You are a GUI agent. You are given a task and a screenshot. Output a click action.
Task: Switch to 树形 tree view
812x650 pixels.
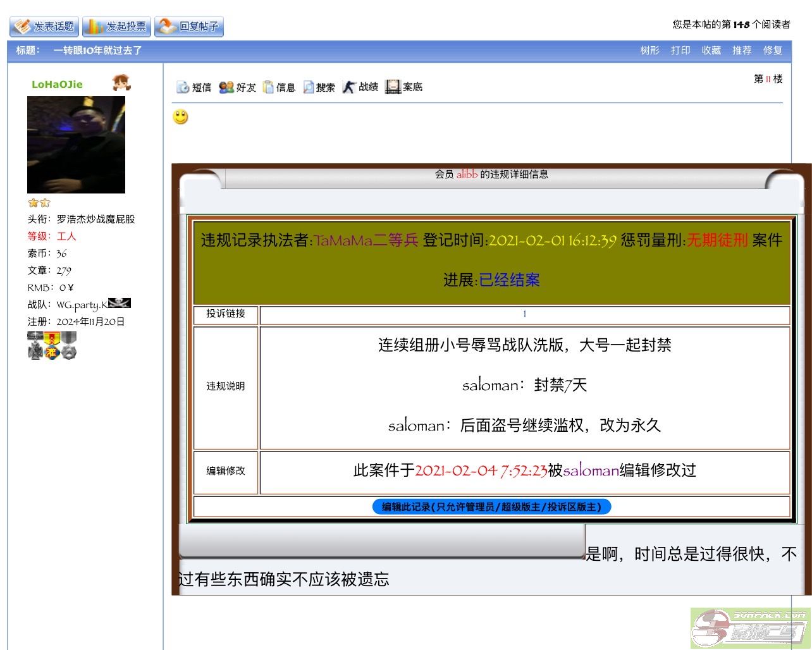[x=649, y=51]
